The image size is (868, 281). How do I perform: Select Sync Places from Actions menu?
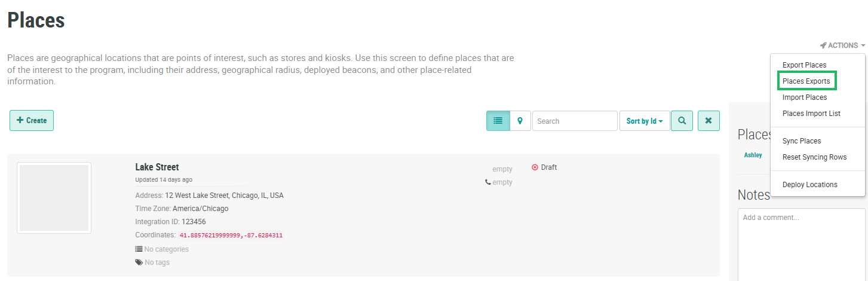802,141
